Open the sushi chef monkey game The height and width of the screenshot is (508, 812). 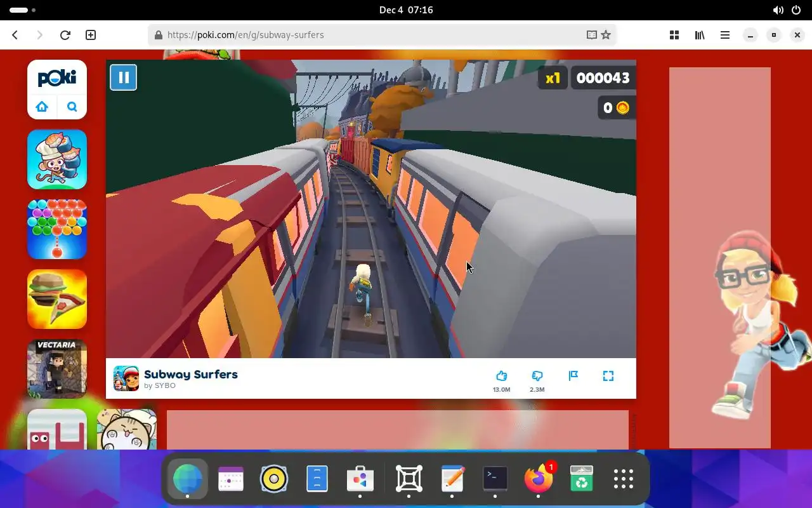click(x=57, y=159)
